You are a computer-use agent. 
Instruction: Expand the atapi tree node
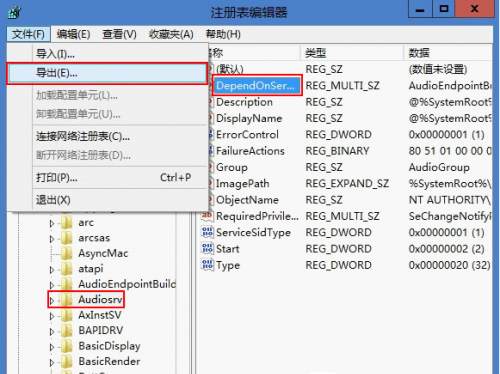click(52, 270)
